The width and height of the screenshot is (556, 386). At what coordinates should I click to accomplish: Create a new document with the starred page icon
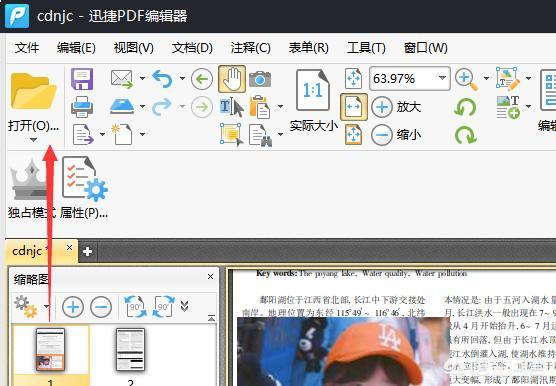[x=122, y=134]
